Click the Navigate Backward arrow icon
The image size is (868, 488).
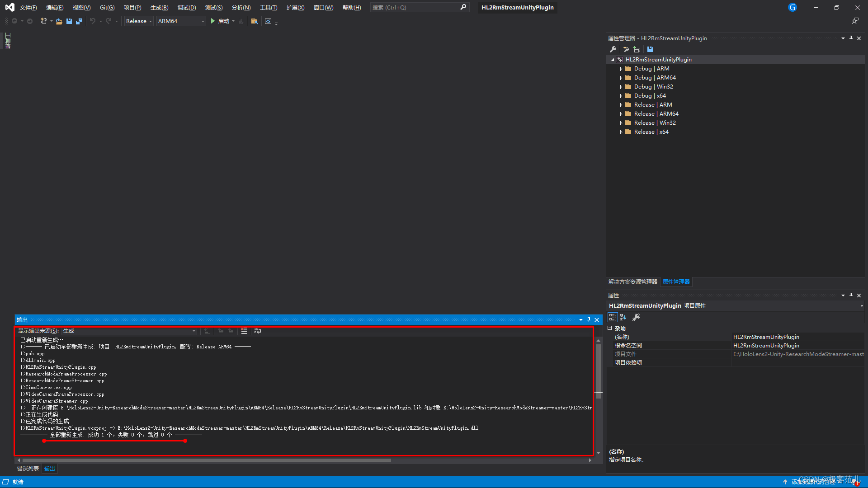[14, 21]
